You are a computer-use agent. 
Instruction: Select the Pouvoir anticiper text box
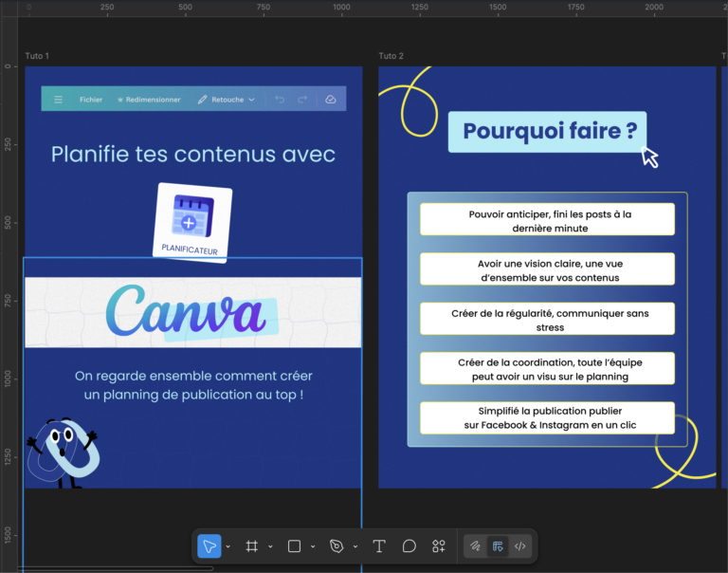click(547, 219)
